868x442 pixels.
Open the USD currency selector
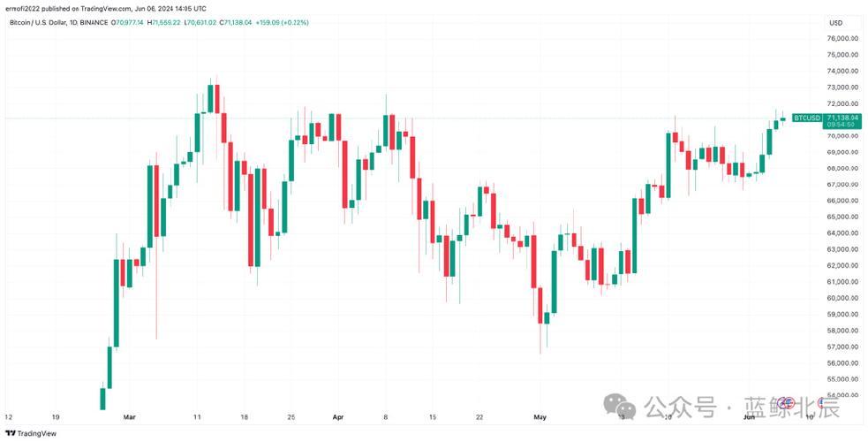point(834,22)
